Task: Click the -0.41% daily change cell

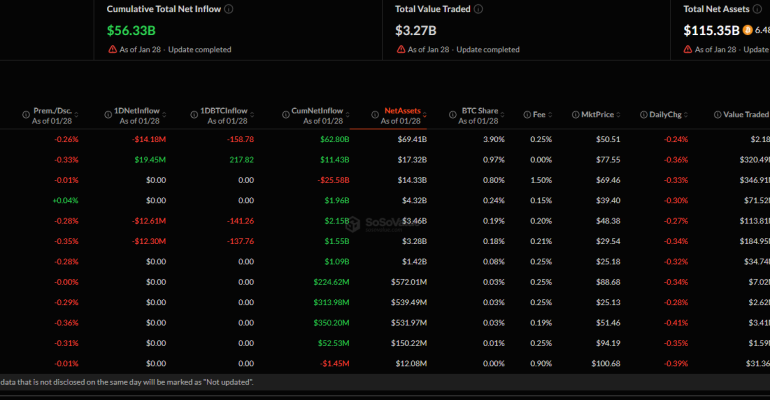Action: 676,323
